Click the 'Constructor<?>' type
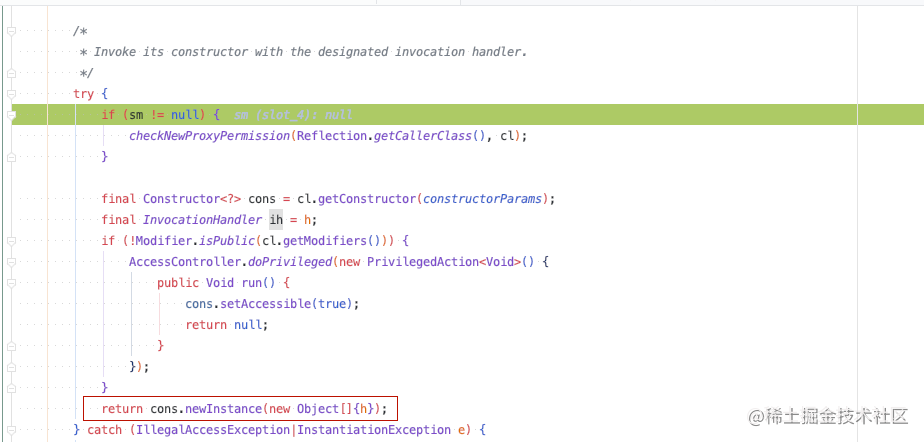The height and width of the screenshot is (442, 924). click(x=192, y=199)
